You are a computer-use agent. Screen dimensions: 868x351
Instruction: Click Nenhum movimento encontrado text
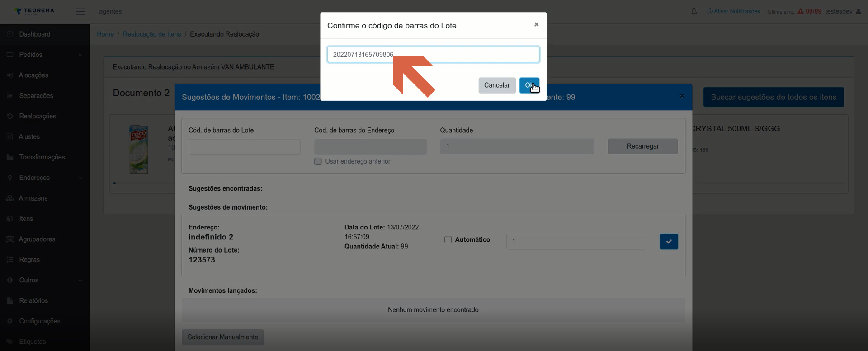(433, 310)
